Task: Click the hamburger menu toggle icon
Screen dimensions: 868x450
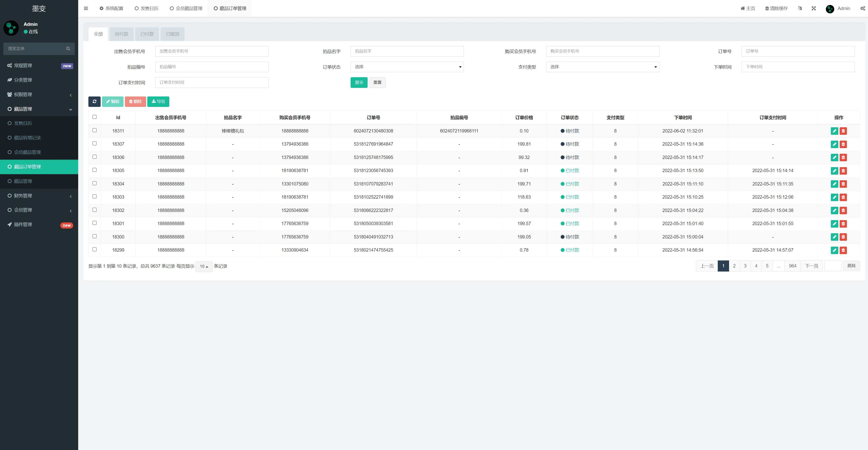Action: 86,8
